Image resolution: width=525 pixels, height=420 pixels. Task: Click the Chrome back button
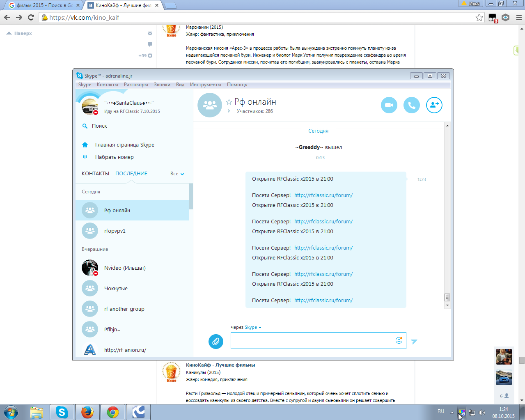point(7,17)
